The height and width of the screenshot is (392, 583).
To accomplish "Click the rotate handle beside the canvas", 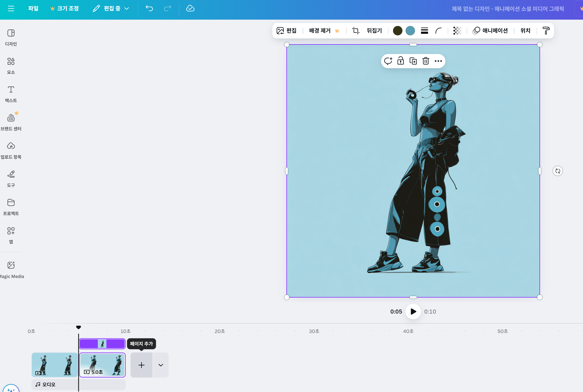I will click(557, 171).
